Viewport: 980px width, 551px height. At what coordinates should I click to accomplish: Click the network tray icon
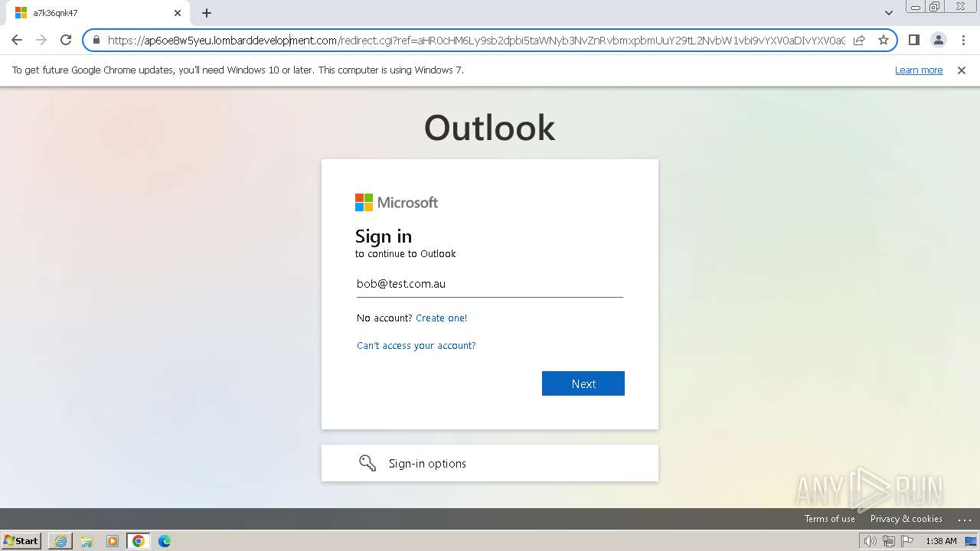(x=889, y=541)
